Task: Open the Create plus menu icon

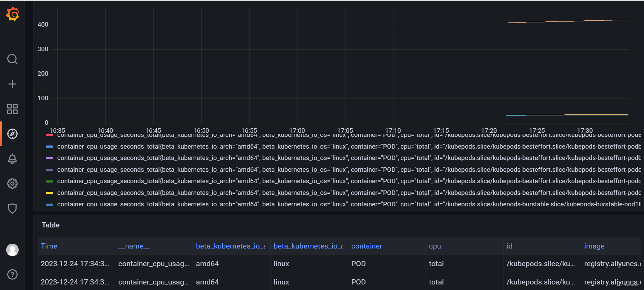Action: pos(12,84)
